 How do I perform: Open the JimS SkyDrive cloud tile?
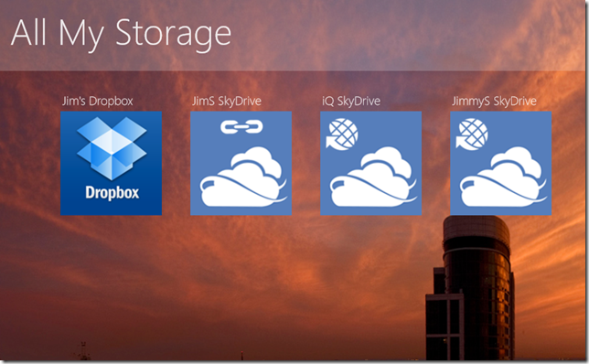241,163
